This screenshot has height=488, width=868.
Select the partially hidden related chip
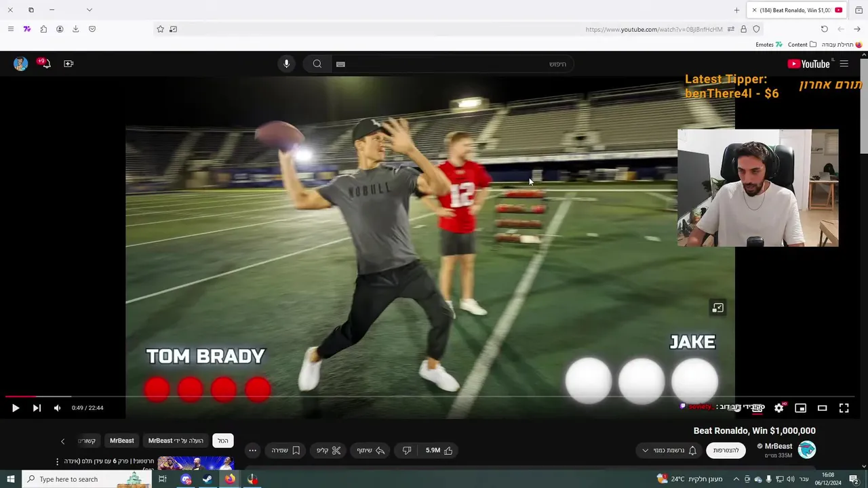click(x=87, y=441)
